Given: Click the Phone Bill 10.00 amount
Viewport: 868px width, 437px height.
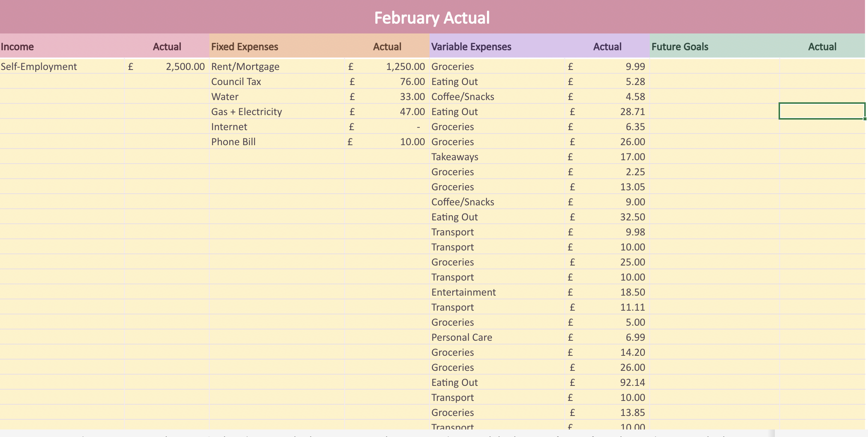Looking at the screenshot, I should click(x=387, y=142).
